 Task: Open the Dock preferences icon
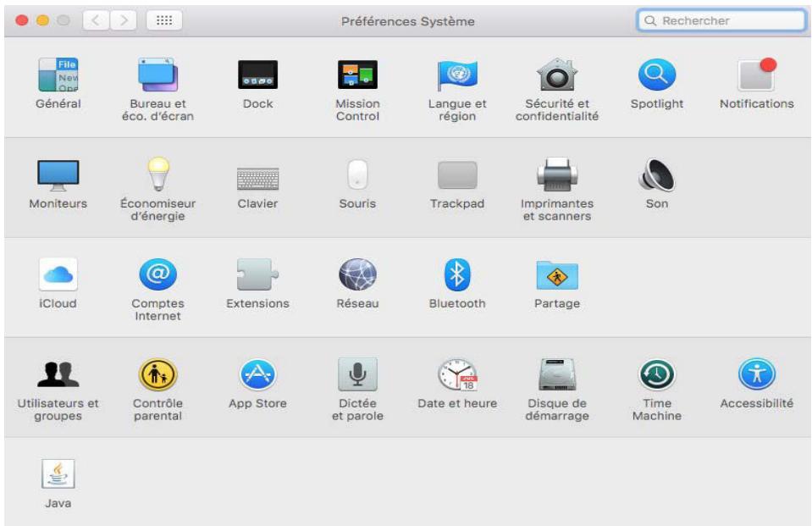[x=257, y=76]
